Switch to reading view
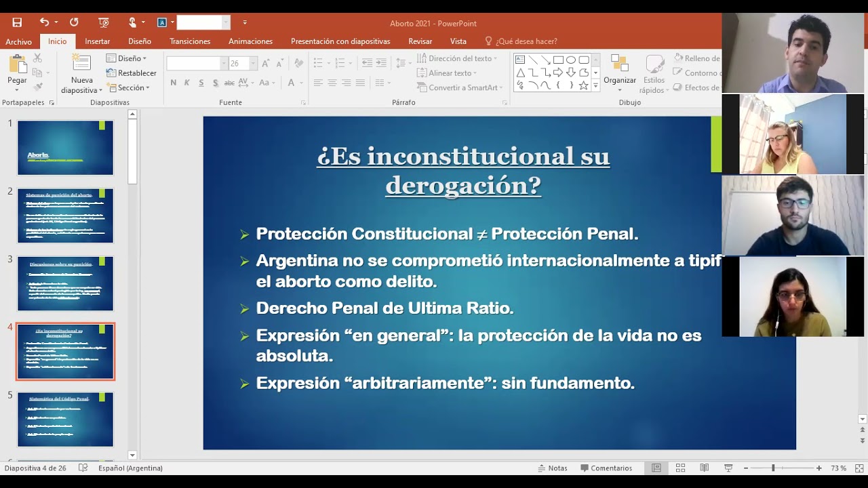The width and height of the screenshot is (868, 488). click(704, 468)
